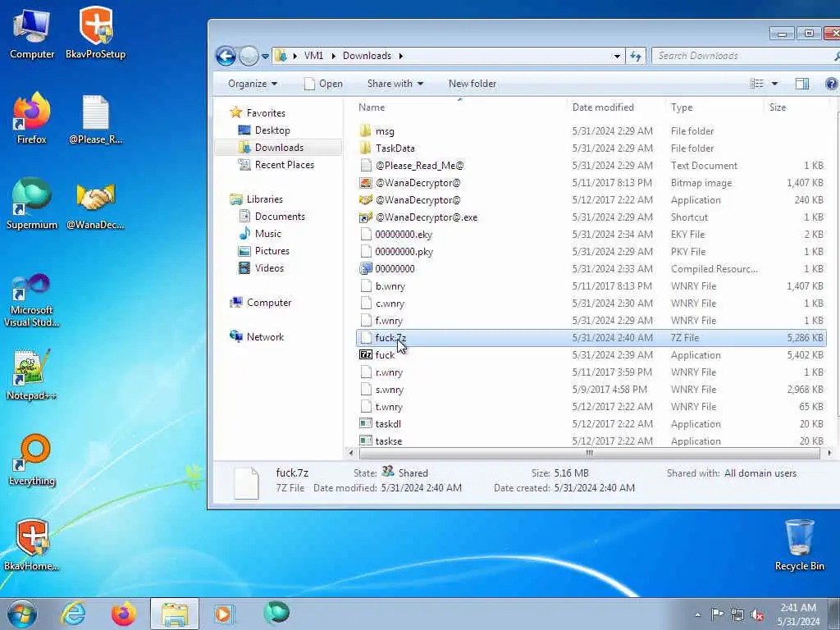Click the Explorer Forward arrow button
The width and height of the screenshot is (840, 630).
tap(248, 56)
